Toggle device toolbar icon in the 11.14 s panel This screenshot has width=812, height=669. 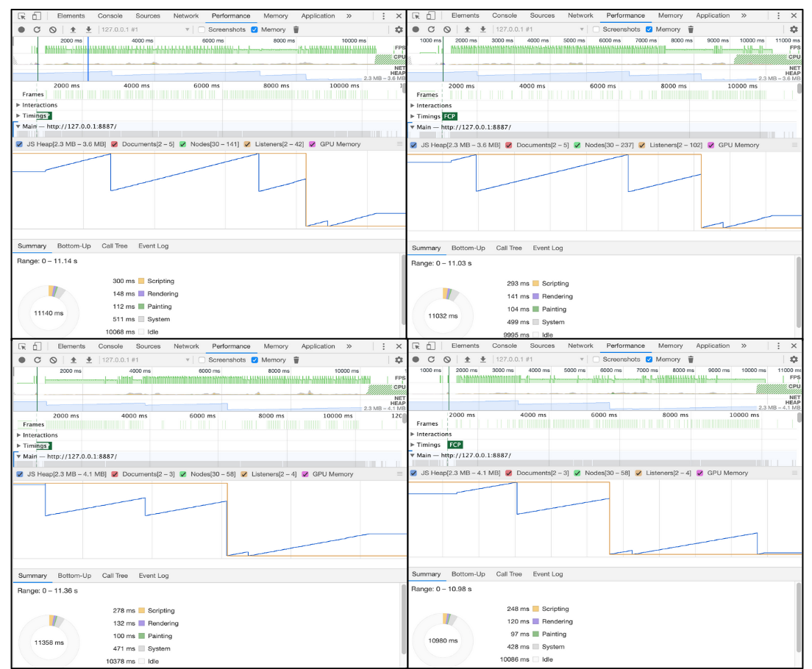(37, 16)
